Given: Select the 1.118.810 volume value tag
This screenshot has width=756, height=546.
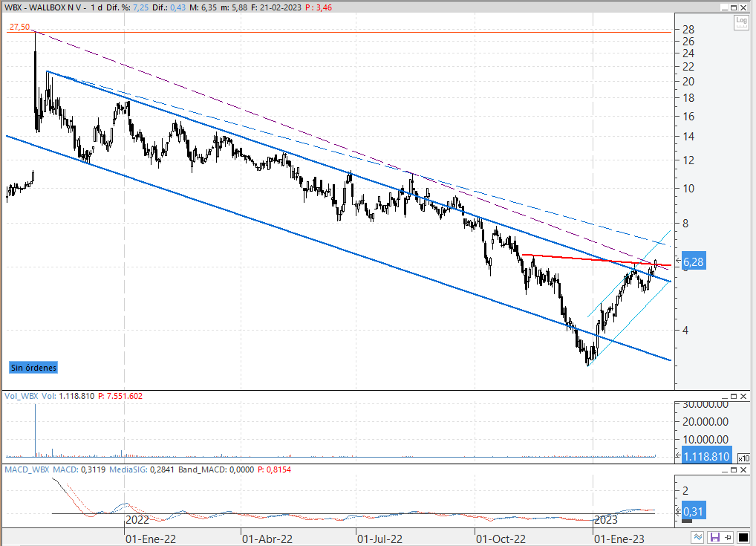Looking at the screenshot, I should 706,456.
